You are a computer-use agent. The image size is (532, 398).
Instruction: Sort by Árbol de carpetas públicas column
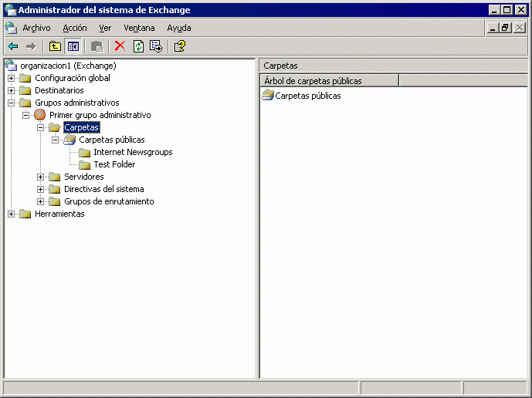(x=329, y=81)
